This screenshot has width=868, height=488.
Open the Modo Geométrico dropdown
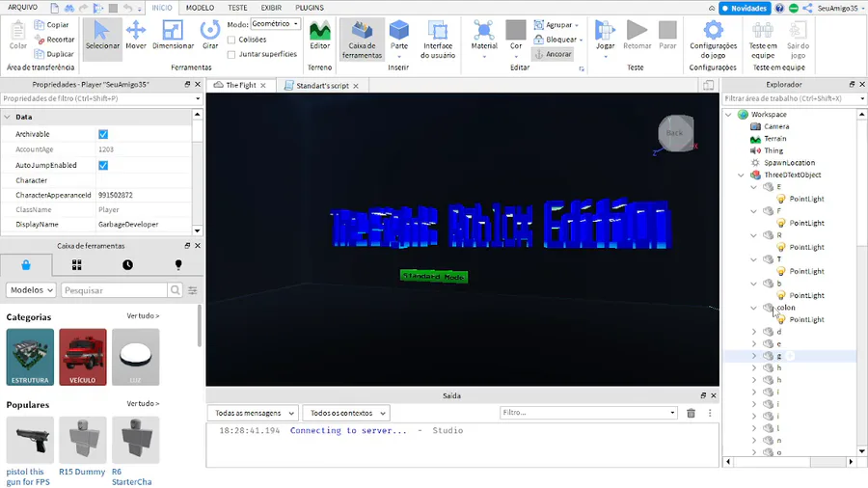pos(275,24)
